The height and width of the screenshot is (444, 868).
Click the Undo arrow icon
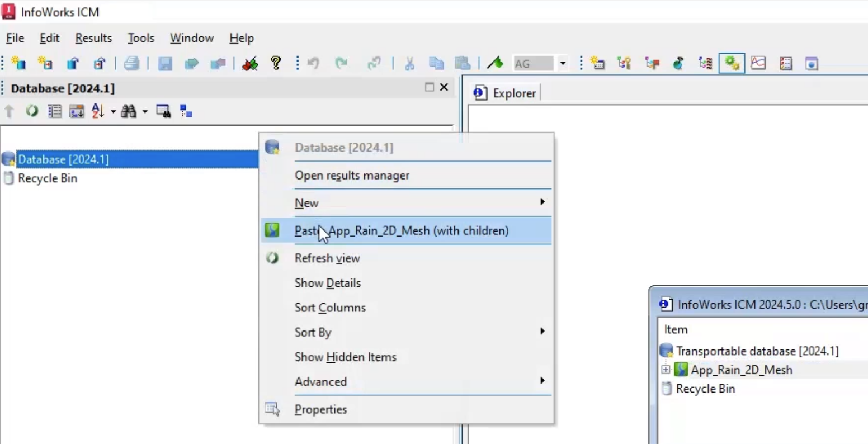(313, 63)
